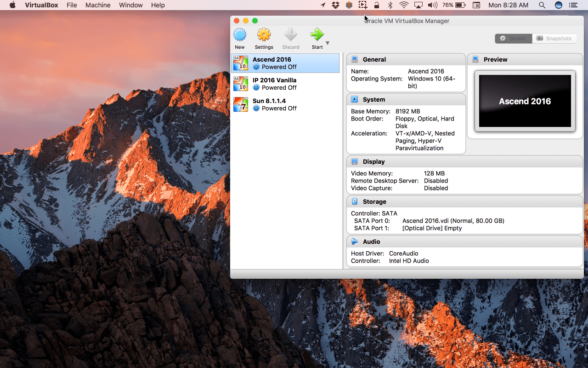Click the System section chip icon
The width and height of the screenshot is (588, 368).
click(354, 99)
